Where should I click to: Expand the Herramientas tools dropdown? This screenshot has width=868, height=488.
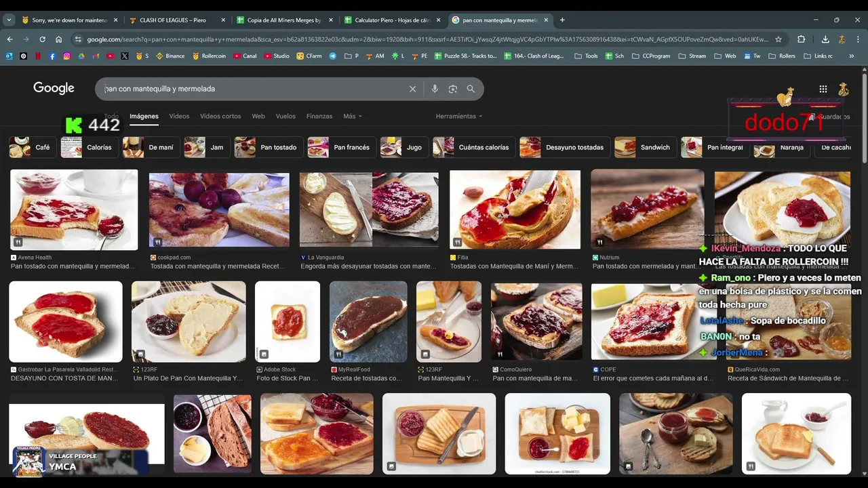[459, 116]
